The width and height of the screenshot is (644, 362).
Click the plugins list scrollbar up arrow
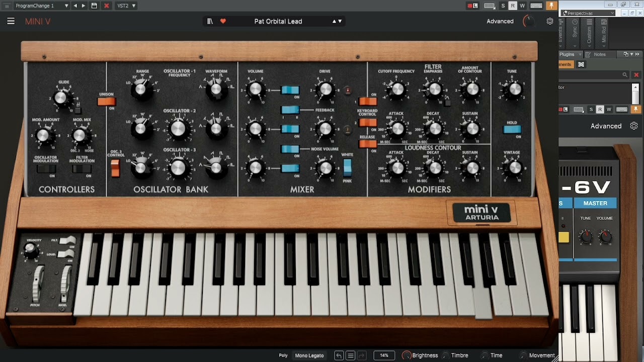pos(635,87)
